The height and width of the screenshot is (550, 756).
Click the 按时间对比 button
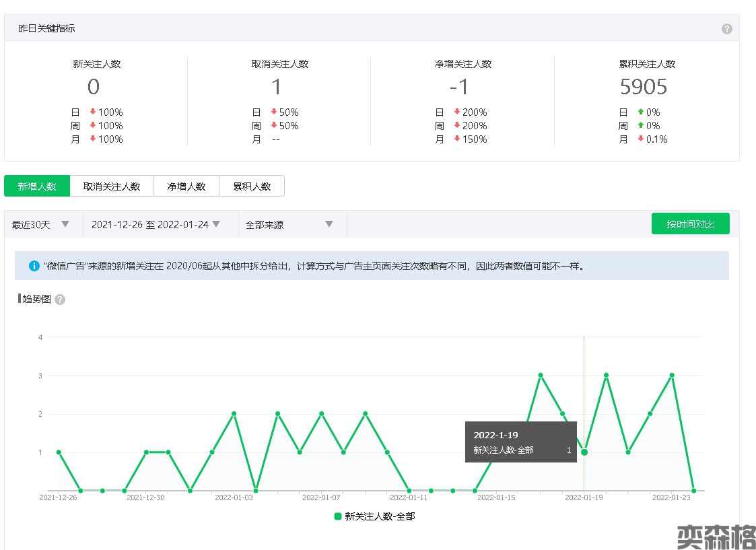[690, 224]
